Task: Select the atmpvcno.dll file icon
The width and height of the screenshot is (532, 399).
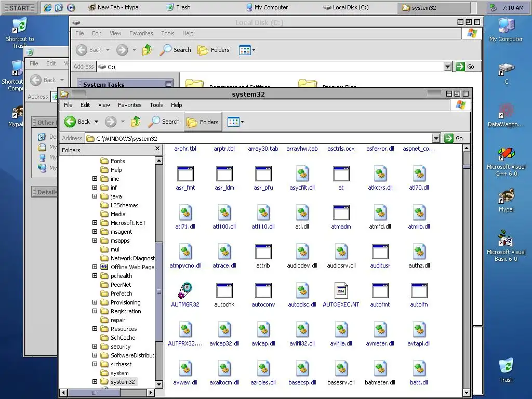Action: click(x=185, y=252)
